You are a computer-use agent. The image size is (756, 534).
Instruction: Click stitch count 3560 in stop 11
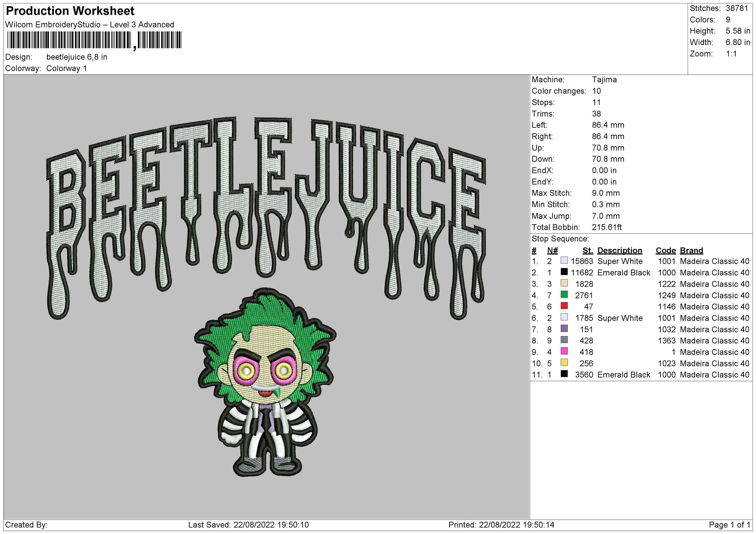click(584, 375)
